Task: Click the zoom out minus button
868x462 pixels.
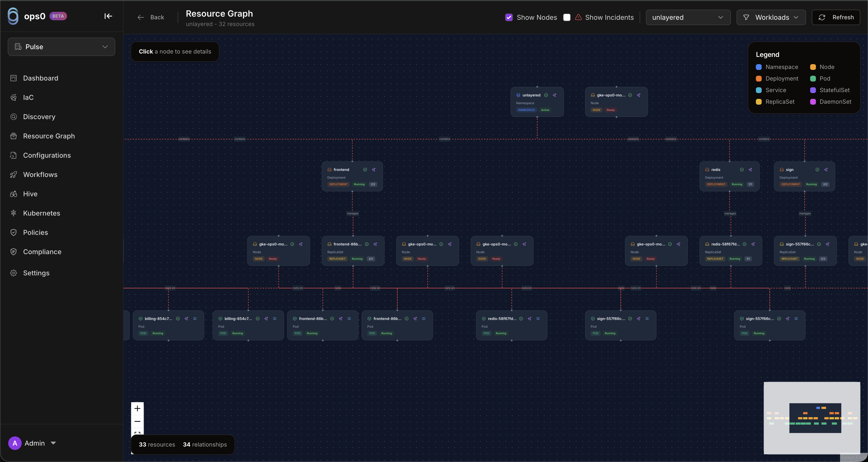Action: tap(137, 421)
